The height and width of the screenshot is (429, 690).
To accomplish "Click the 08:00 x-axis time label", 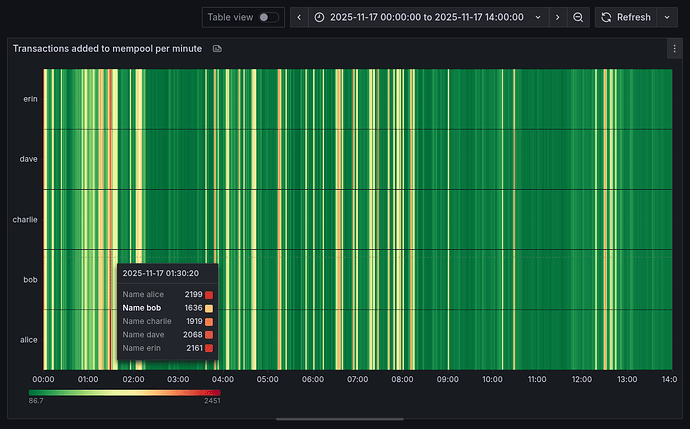I will tap(402, 379).
